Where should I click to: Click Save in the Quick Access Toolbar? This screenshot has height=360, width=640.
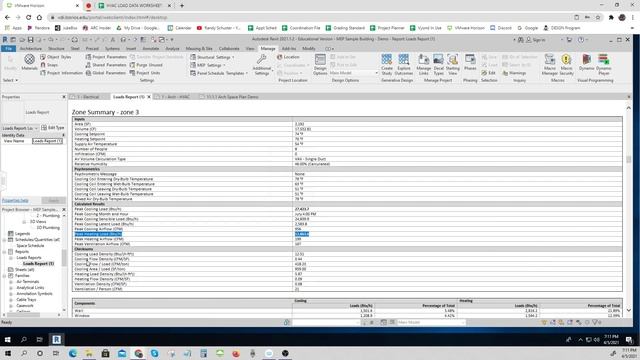click(x=30, y=40)
